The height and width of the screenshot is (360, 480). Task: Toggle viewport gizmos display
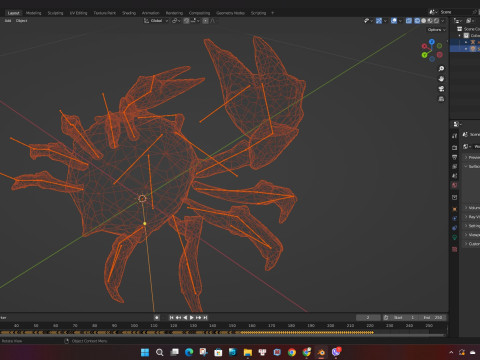(x=379, y=21)
